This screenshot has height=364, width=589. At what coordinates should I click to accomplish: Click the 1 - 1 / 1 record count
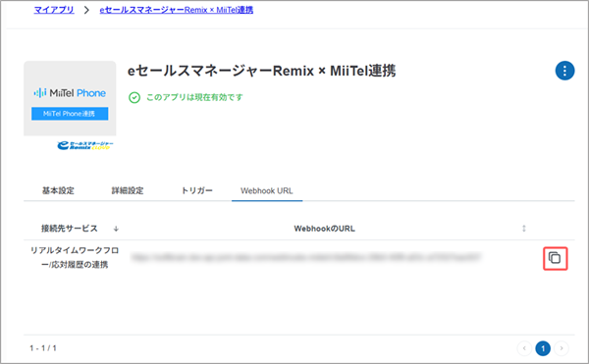pyautogui.click(x=43, y=348)
